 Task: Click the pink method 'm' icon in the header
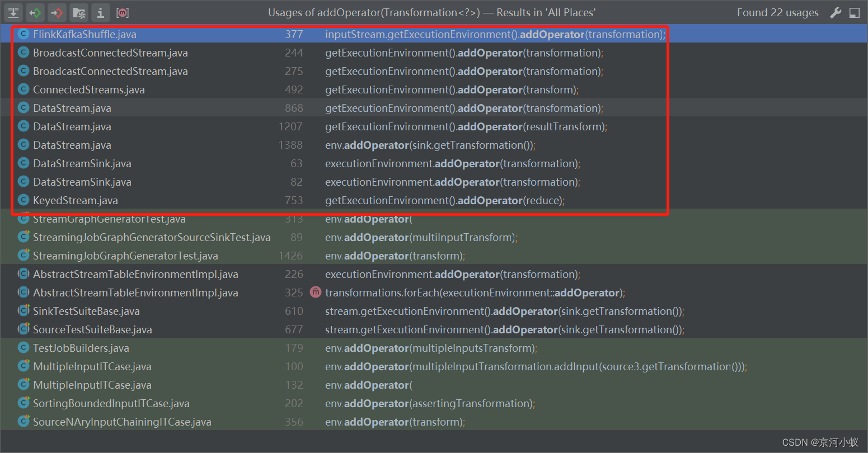point(123,12)
